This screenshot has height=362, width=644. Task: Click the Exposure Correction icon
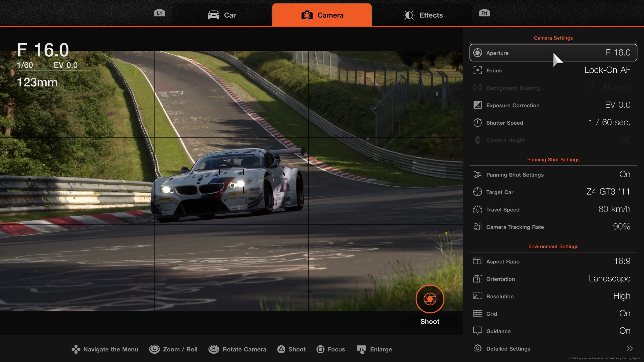(x=477, y=105)
